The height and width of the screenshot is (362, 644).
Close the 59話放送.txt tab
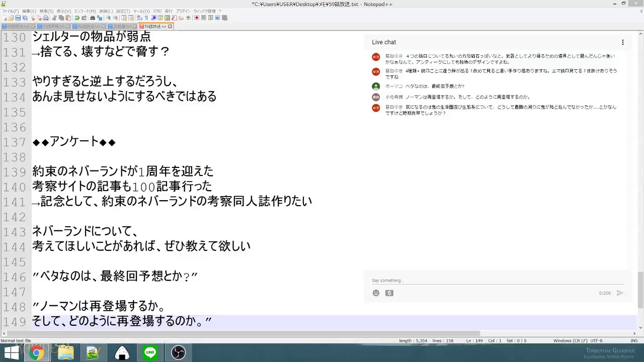(x=170, y=26)
